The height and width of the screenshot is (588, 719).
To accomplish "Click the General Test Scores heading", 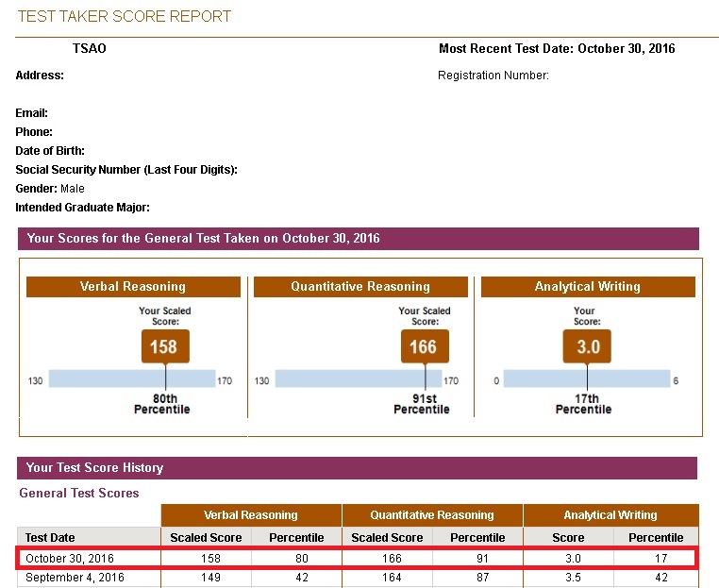I will coord(79,493).
